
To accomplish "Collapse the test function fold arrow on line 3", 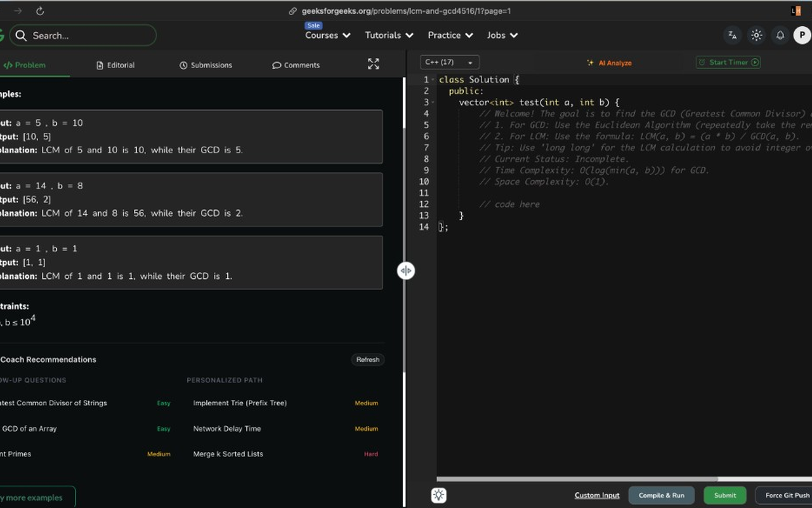I will [434, 103].
